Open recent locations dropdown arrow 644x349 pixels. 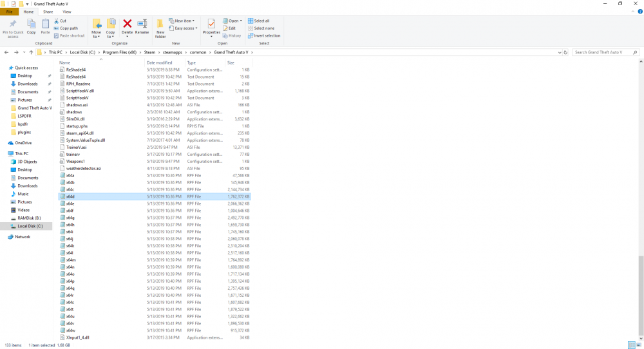(24, 53)
